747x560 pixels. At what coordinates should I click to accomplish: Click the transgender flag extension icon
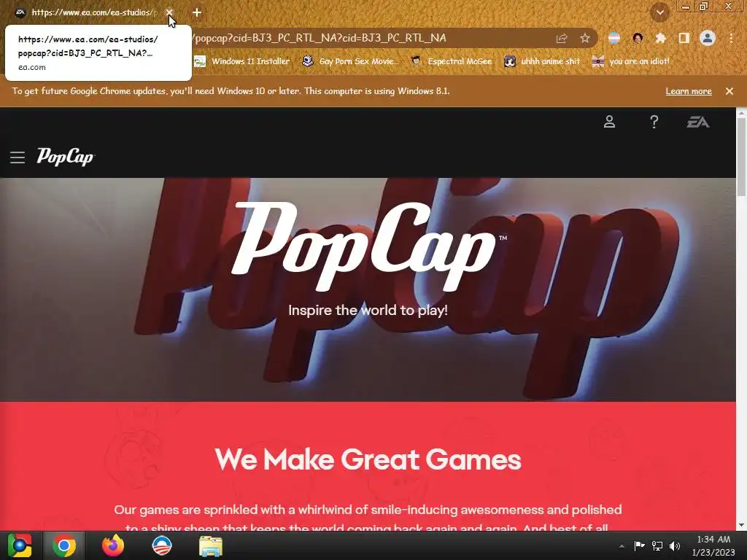pyautogui.click(x=614, y=38)
